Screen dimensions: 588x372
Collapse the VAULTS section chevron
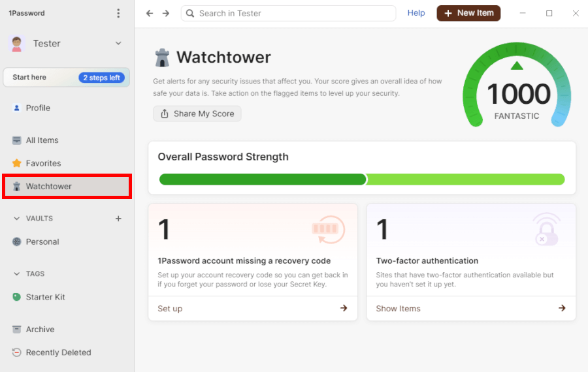tap(16, 219)
